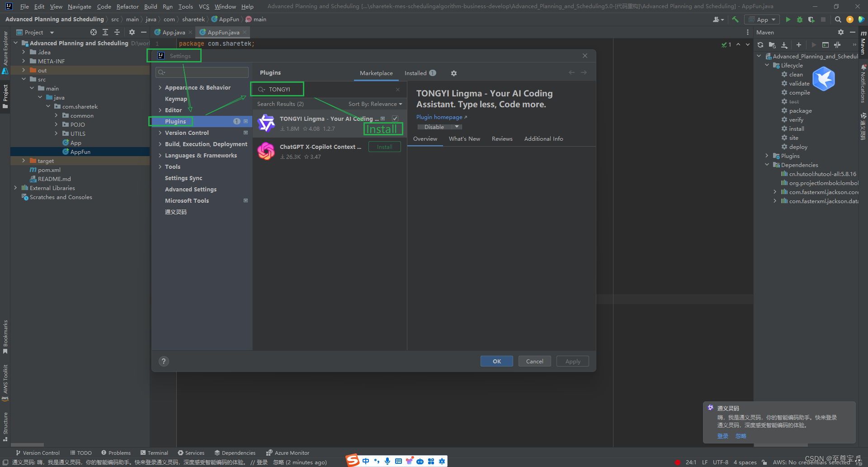Hide the Maven tool window

click(x=852, y=32)
